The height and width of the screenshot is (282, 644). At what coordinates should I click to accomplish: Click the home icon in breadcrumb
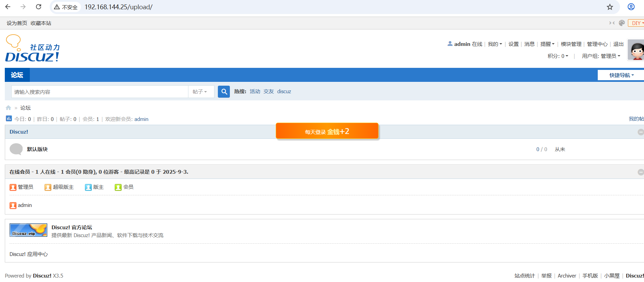tap(9, 108)
